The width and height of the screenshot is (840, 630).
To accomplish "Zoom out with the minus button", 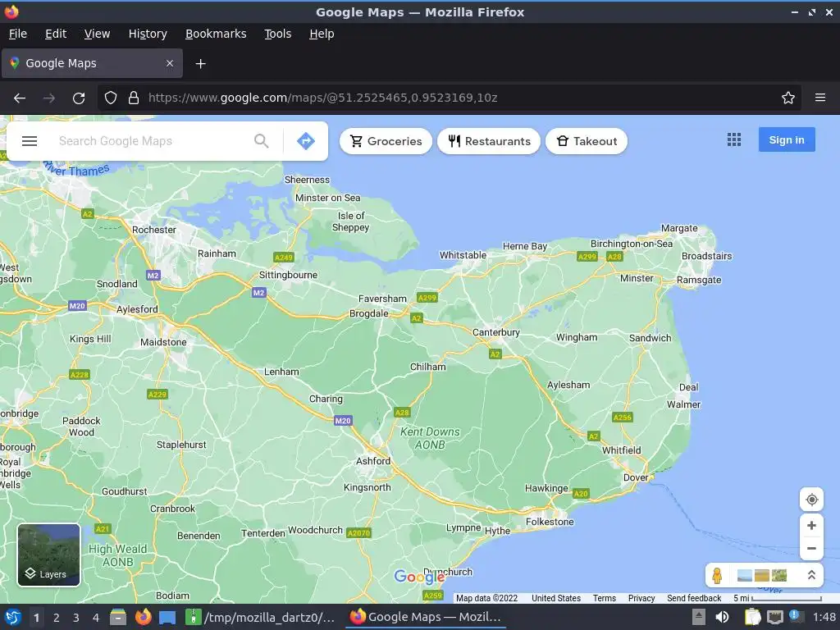I will click(811, 549).
